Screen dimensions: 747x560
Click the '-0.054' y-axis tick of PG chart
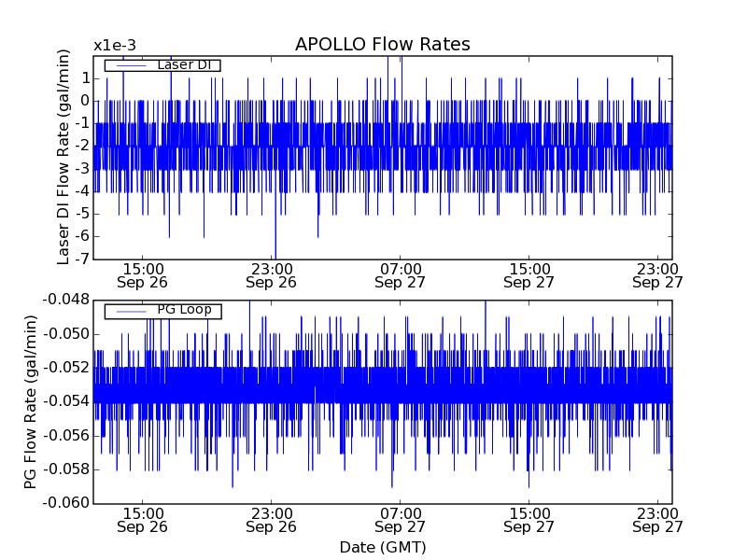66,401
